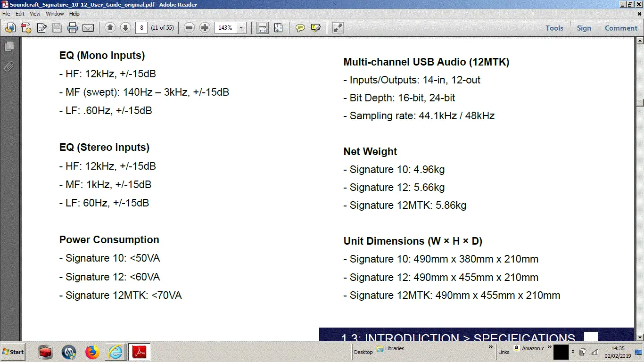This screenshot has height=362, width=644.
Task: Open the zoom percentage dropdown
Action: [x=241, y=28]
